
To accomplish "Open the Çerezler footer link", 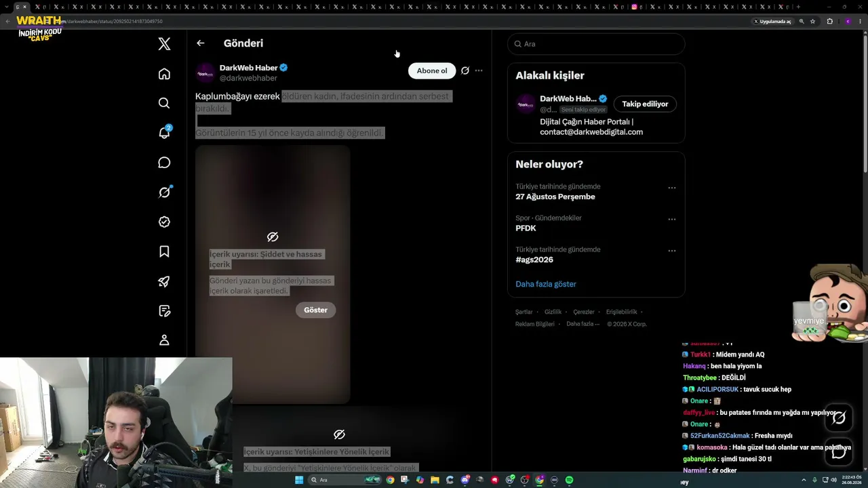I will (x=584, y=312).
